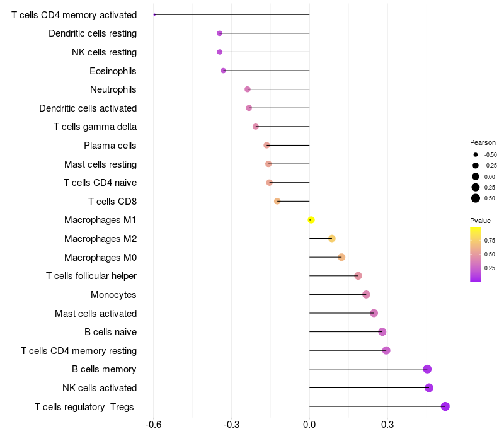Click the "Plasma cells" axis label
Screen dimensions: 504x441
click(x=110, y=146)
